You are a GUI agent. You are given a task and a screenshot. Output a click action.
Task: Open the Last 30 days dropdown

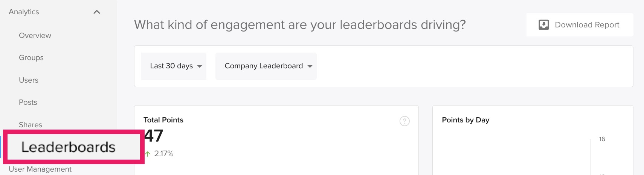(174, 66)
